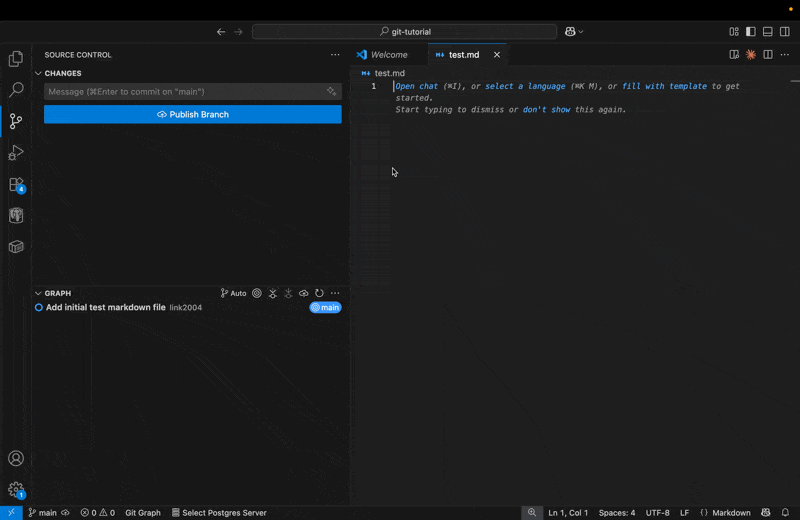
Task: Click main branch in status bar
Action: (43, 513)
